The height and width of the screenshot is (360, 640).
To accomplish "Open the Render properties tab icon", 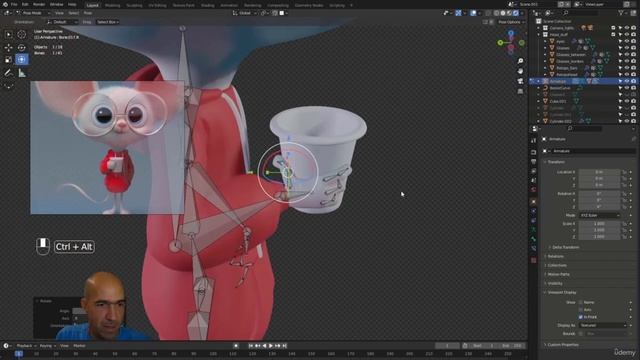I will [533, 152].
